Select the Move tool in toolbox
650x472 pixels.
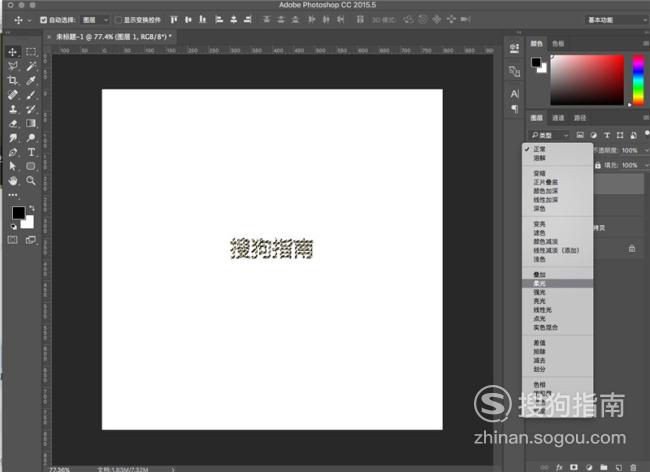(x=12, y=52)
